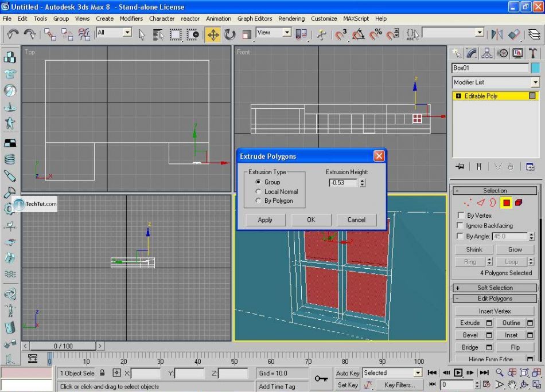Select Edge sub-object level icon
This screenshot has height=392, width=545.
(481, 203)
